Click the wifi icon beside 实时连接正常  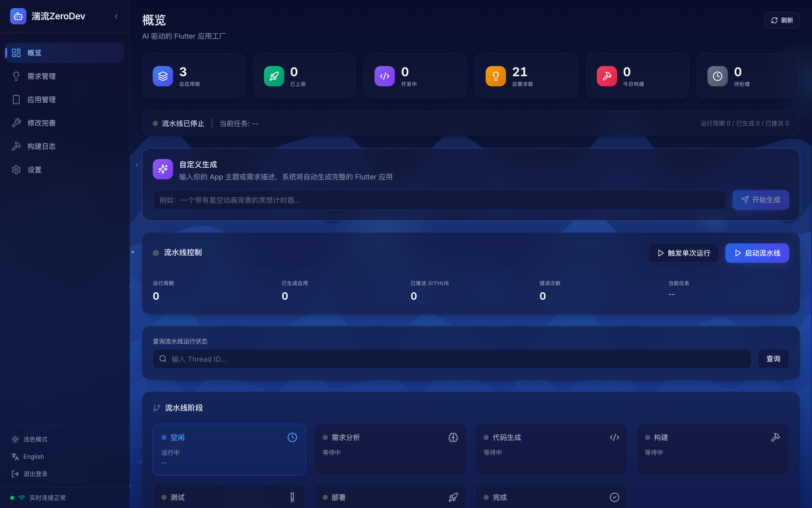pyautogui.click(x=22, y=498)
